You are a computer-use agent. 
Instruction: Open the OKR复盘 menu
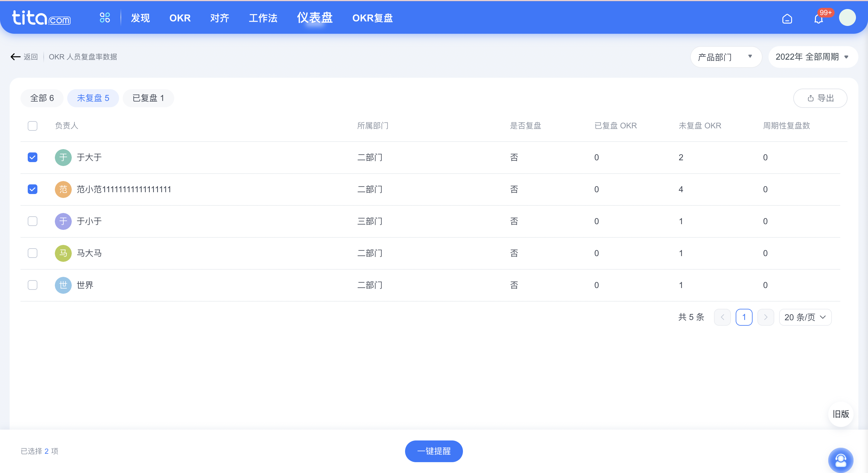[x=372, y=18]
